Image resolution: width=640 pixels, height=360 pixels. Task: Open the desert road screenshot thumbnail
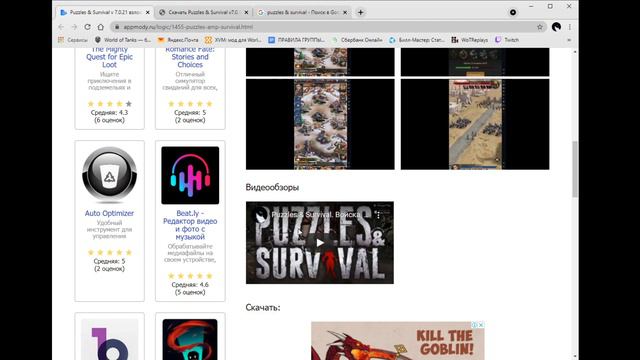pyautogui.click(x=475, y=124)
